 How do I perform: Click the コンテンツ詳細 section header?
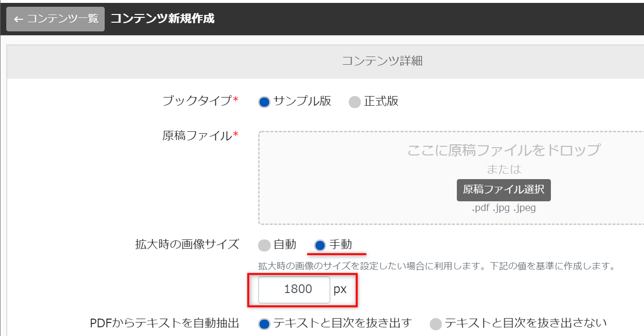click(382, 61)
